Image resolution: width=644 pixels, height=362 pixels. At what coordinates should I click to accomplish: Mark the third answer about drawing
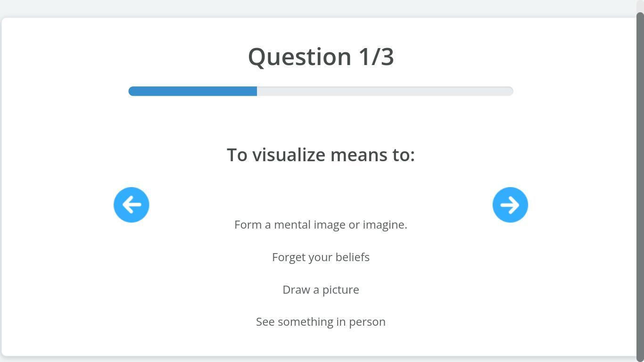click(x=321, y=290)
